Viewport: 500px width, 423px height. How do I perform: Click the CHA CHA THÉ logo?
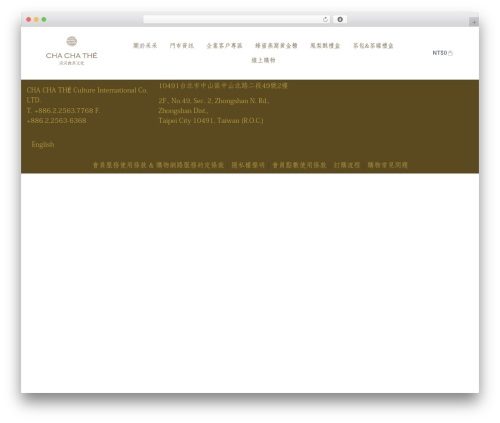[x=71, y=51]
